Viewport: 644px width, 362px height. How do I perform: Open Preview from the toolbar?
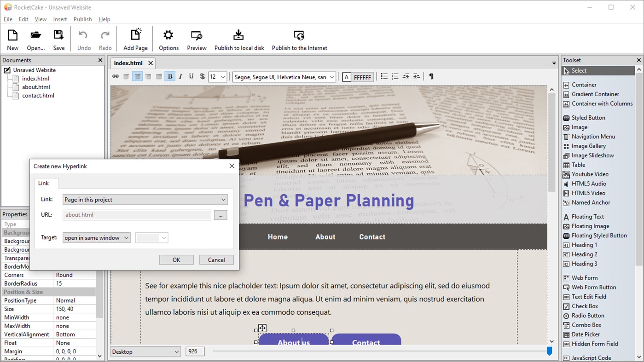pos(197,39)
